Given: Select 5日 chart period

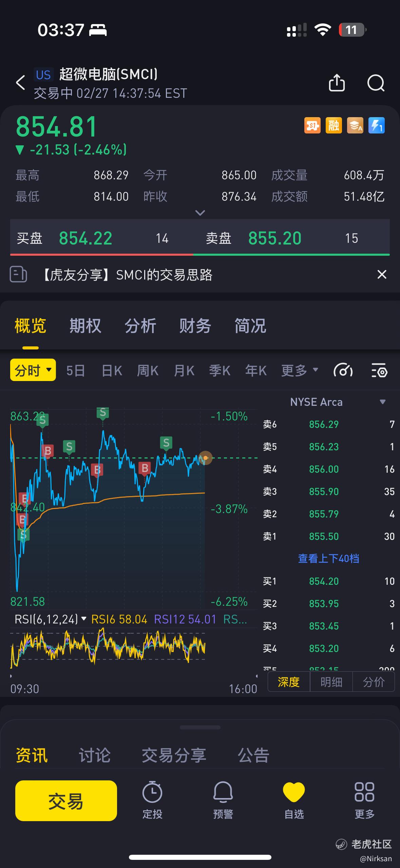Looking at the screenshot, I should (x=75, y=370).
